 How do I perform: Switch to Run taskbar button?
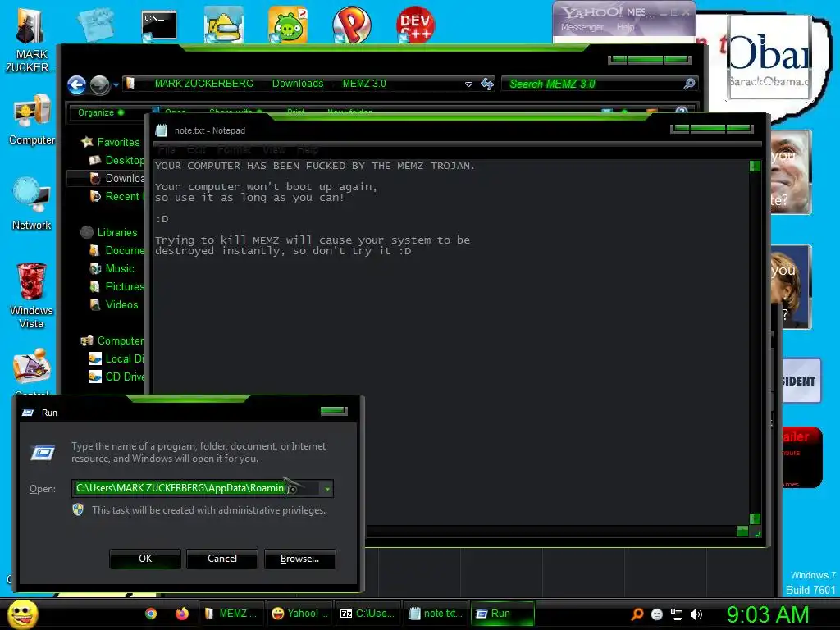pos(503,614)
